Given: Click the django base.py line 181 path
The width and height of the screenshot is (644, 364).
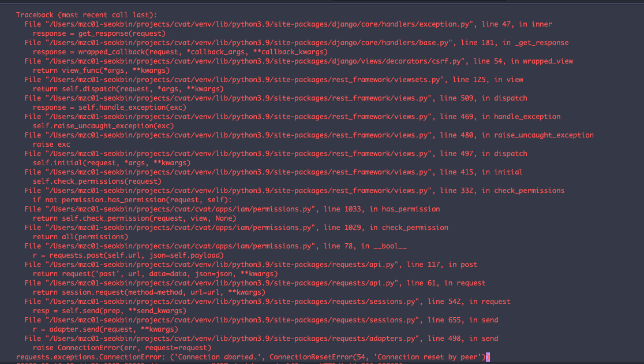Looking at the screenshot, I should pos(297,43).
